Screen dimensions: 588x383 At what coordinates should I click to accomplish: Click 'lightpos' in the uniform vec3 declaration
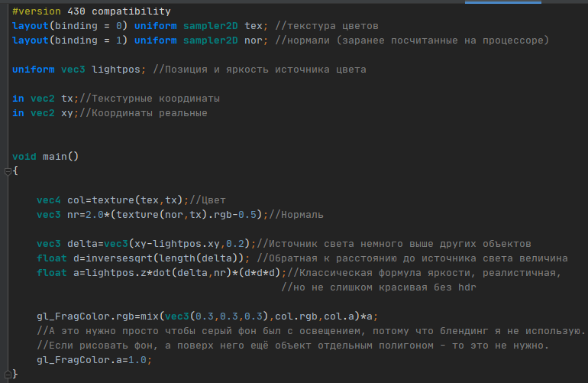coord(116,70)
